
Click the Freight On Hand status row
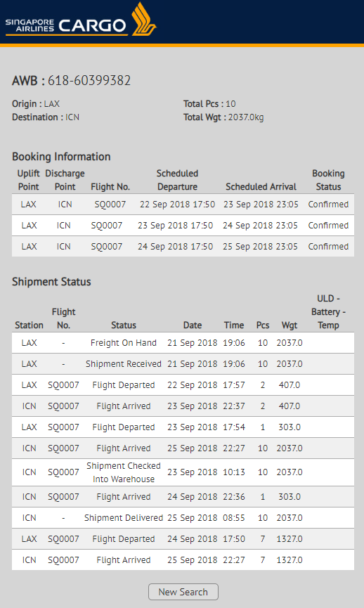coord(183,343)
